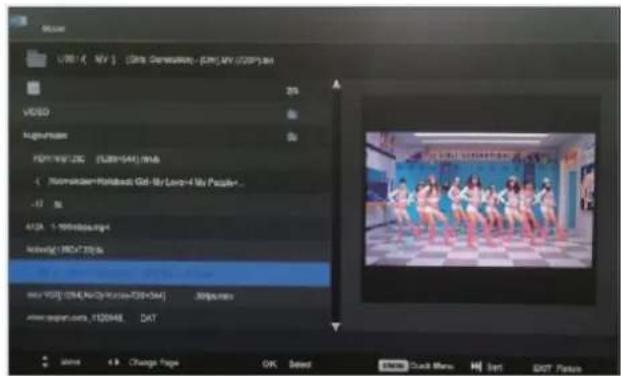
Task: Click the folder icon at the end of the VIDEO row
Action: pos(292,115)
